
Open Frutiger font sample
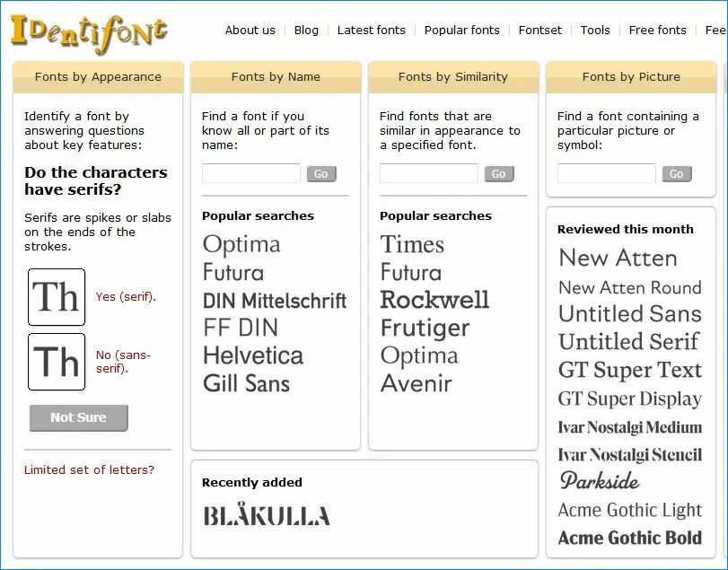click(425, 329)
